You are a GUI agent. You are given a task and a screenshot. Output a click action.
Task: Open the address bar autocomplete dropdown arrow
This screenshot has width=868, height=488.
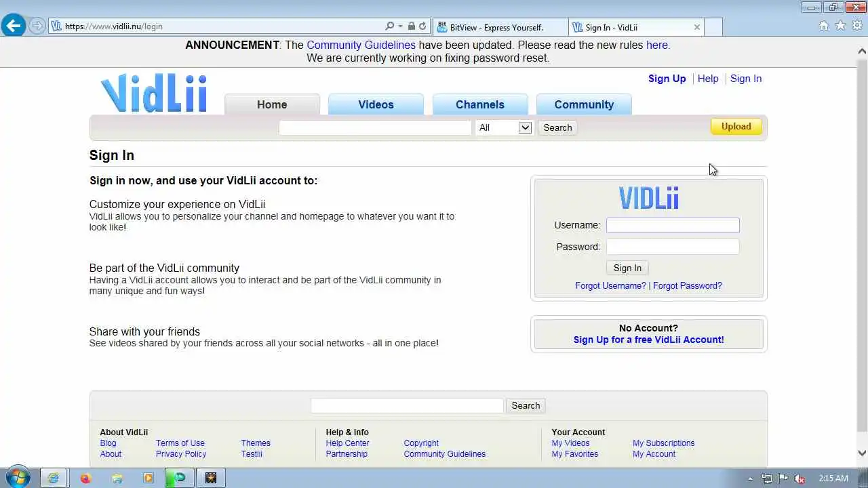[400, 26]
